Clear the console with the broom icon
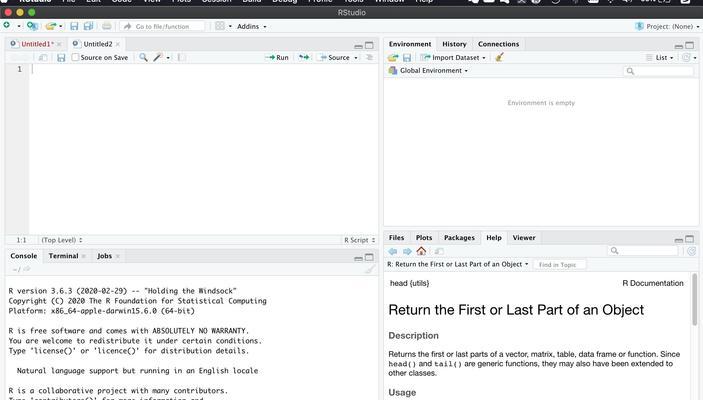This screenshot has width=703, height=400. 370,269
